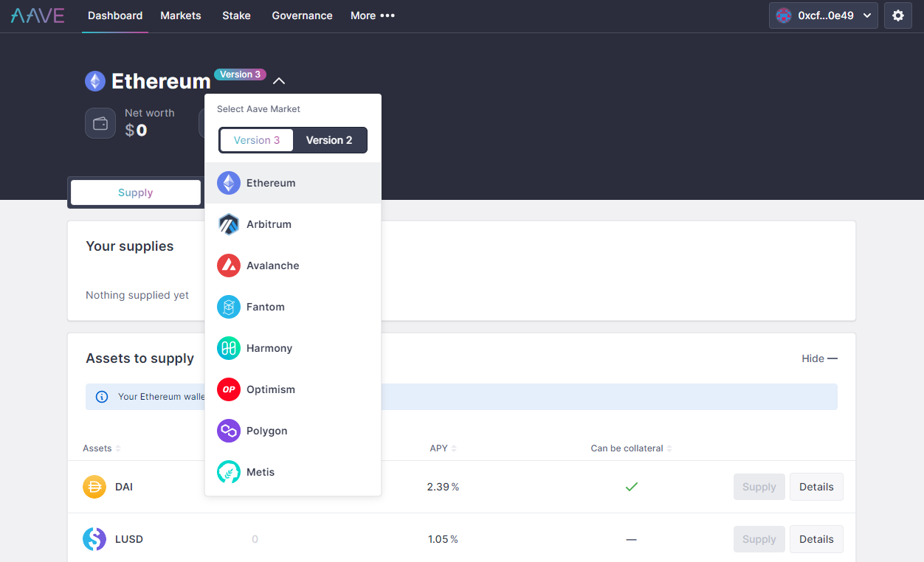
Task: Select Arbitrum market
Action: [x=293, y=224]
